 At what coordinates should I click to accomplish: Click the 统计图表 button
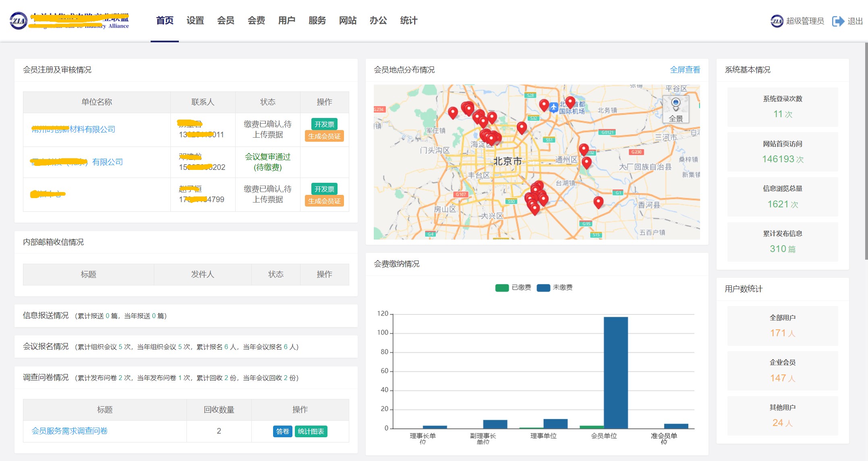pos(311,431)
